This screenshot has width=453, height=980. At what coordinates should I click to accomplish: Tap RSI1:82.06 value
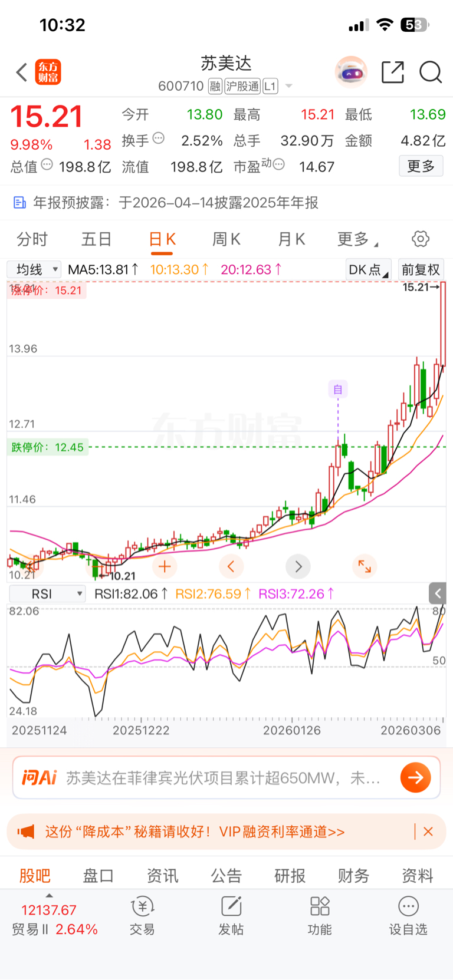[131, 594]
